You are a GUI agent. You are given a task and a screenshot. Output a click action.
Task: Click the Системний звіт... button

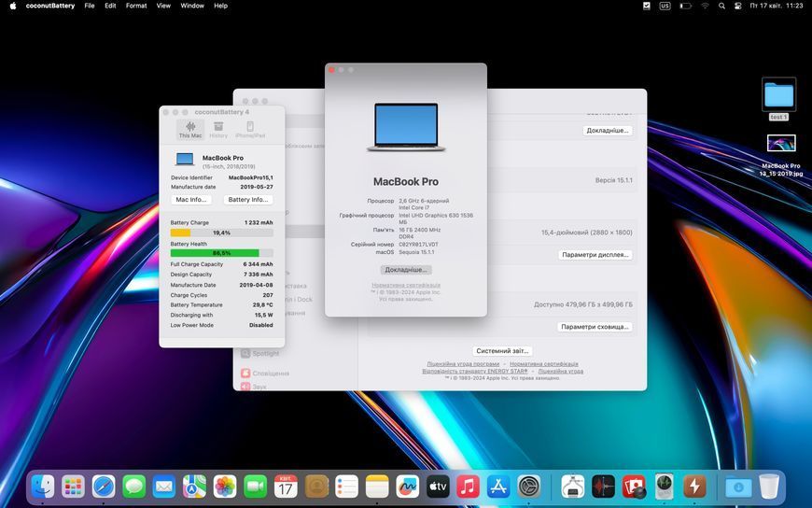click(502, 351)
